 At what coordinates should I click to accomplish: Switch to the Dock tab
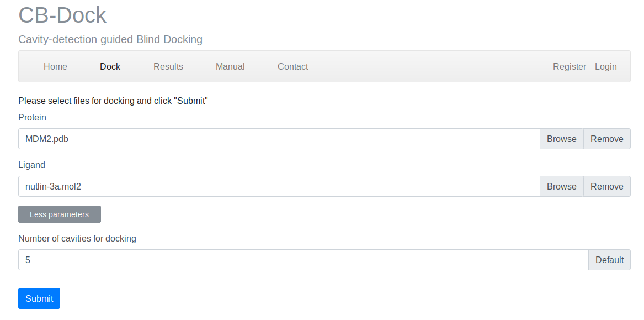(110, 66)
